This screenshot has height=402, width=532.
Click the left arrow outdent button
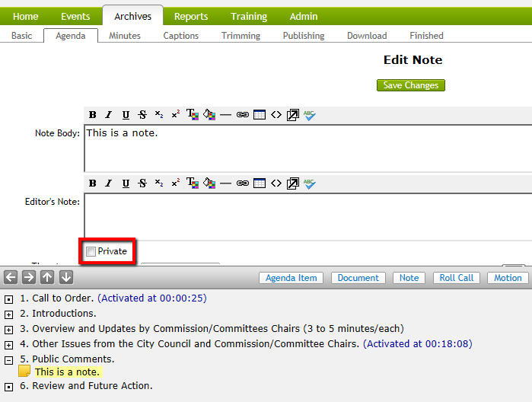11,277
